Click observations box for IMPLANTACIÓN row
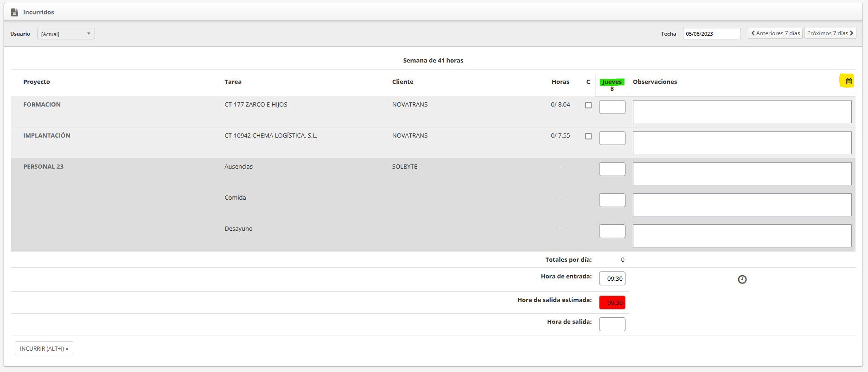 pos(742,143)
